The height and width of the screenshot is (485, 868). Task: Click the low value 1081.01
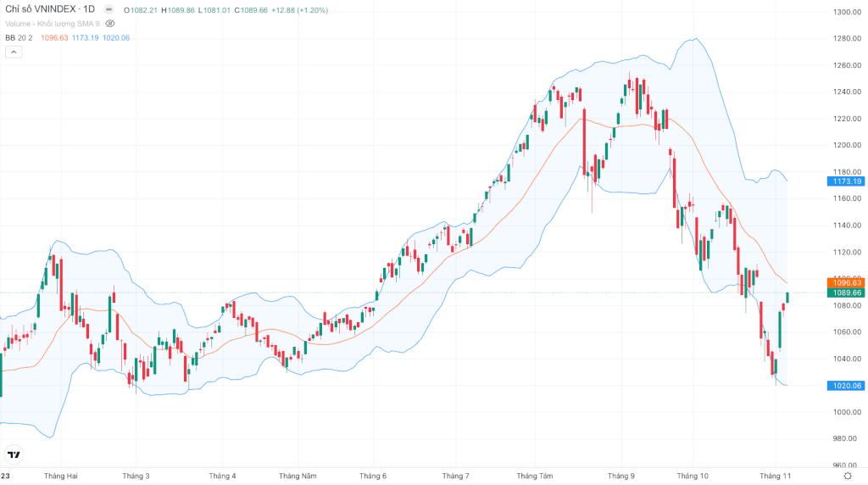(x=217, y=10)
